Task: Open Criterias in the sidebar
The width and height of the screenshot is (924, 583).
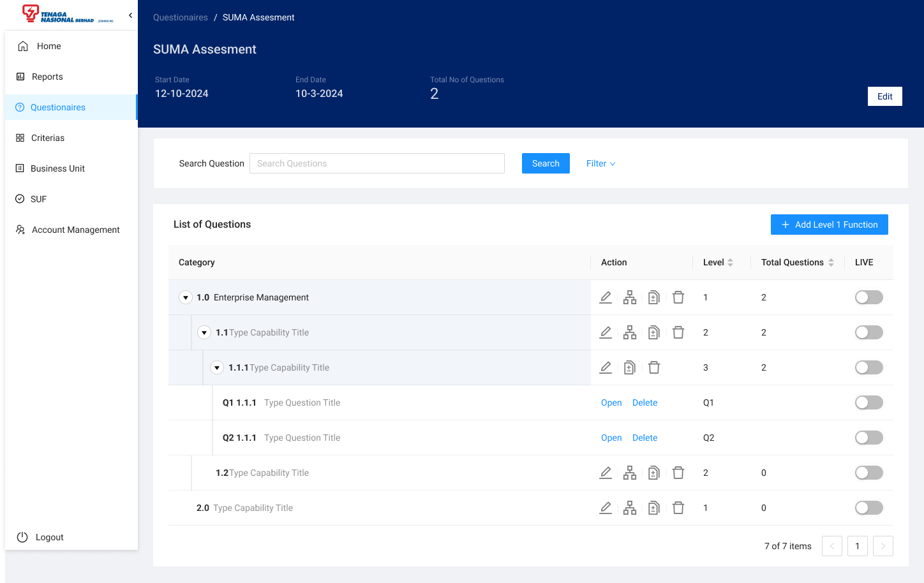Action: tap(71, 138)
